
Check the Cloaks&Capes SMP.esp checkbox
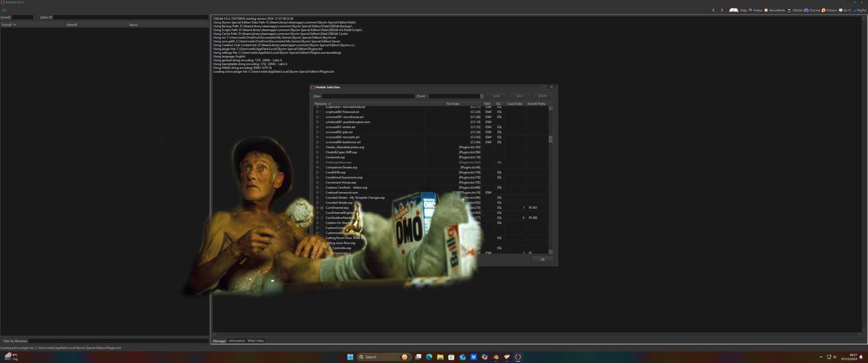coord(322,152)
